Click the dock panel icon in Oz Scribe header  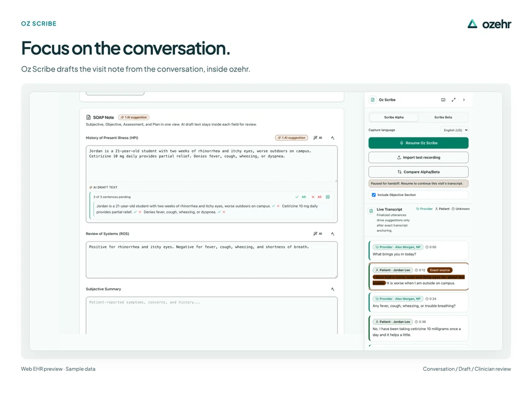point(443,100)
